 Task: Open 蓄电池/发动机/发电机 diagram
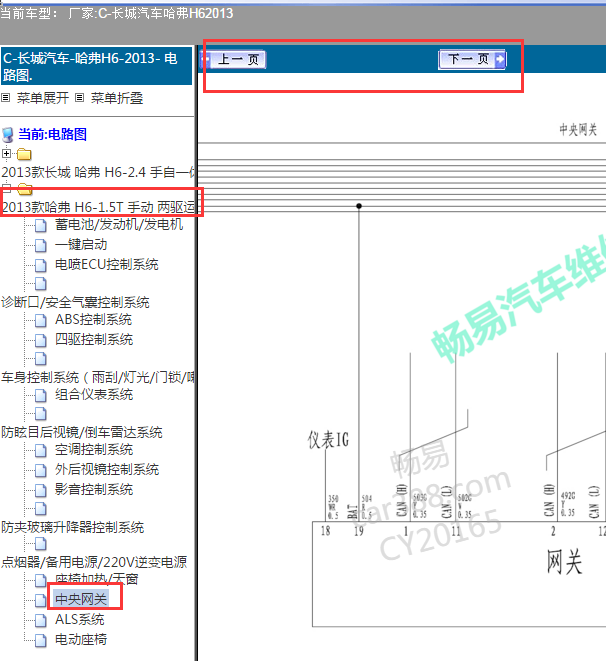coord(119,225)
